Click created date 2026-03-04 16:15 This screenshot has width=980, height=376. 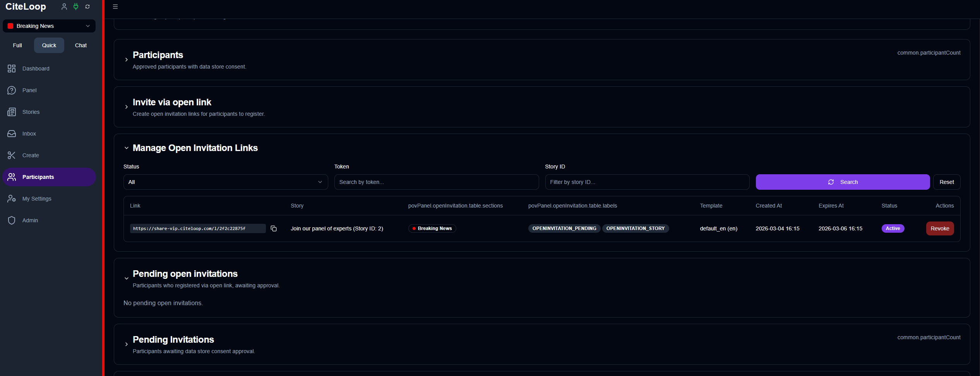pyautogui.click(x=777, y=228)
